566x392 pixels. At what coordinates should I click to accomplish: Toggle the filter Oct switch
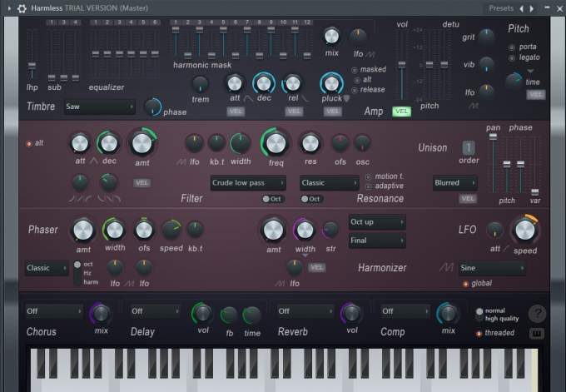pyautogui.click(x=273, y=199)
